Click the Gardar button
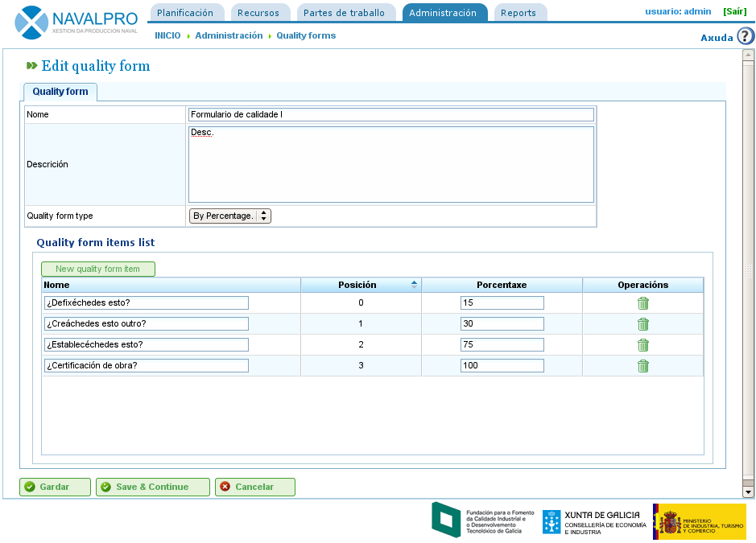The width and height of the screenshot is (756, 543). [55, 487]
